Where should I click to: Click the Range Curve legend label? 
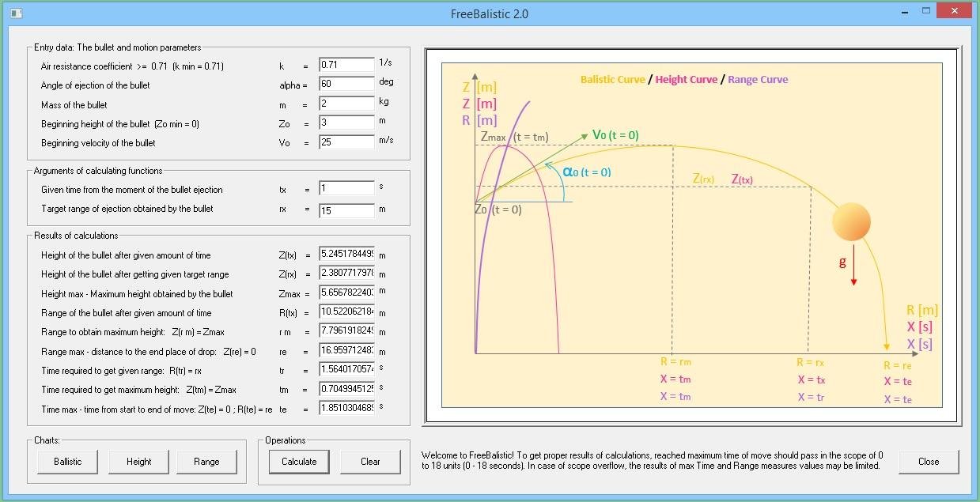click(758, 79)
